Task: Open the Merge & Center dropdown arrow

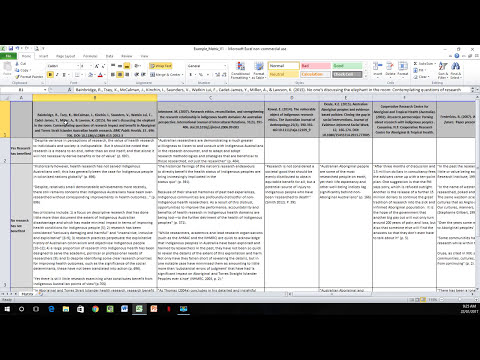Action: tap(182, 75)
